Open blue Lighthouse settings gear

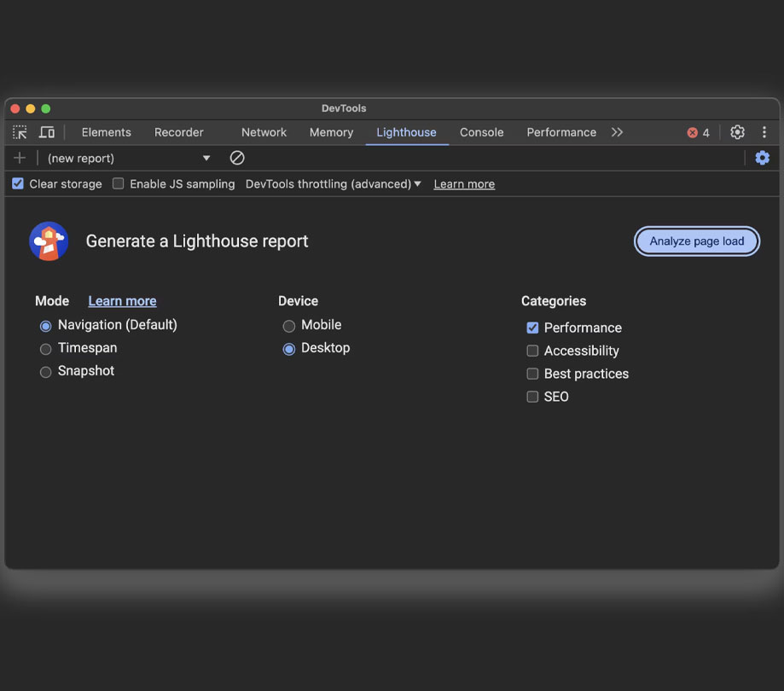762,158
